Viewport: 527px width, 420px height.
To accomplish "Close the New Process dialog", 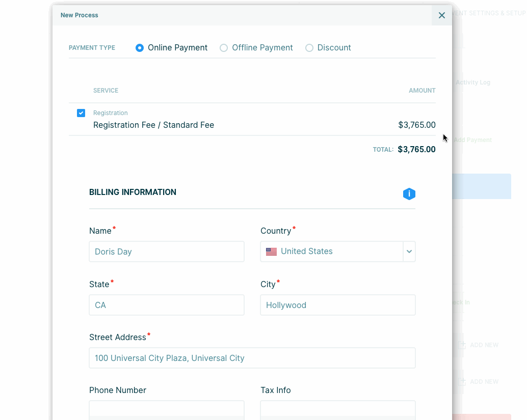I will pos(441,15).
